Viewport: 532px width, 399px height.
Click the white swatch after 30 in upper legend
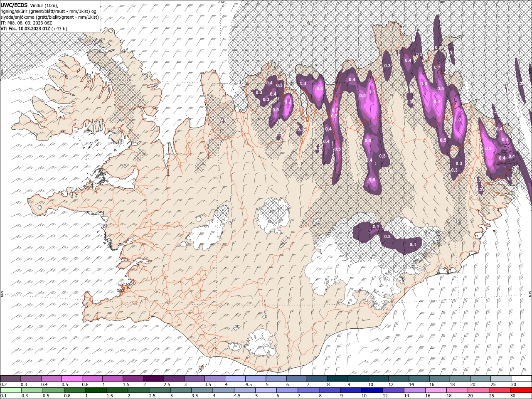(x=521, y=379)
